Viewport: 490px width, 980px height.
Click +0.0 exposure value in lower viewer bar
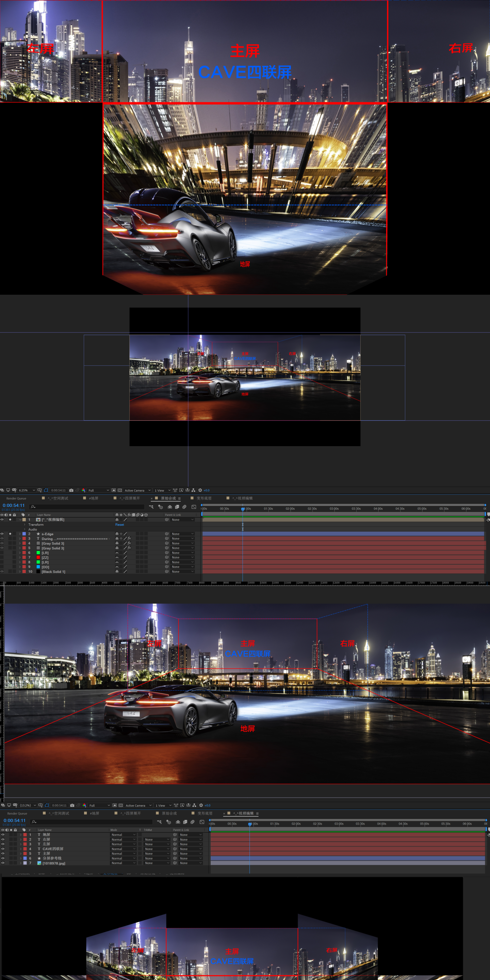(x=207, y=805)
